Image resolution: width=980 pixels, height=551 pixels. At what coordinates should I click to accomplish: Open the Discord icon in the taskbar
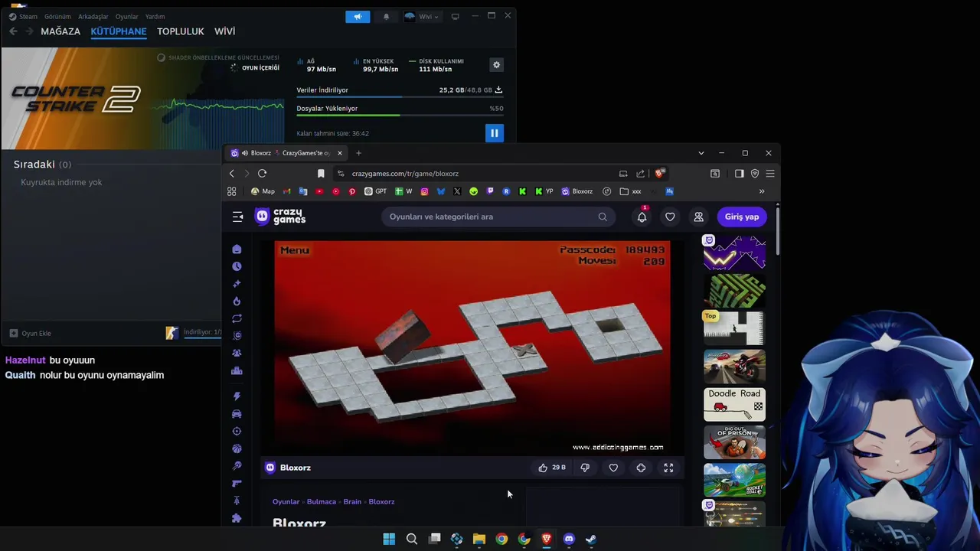tap(569, 539)
